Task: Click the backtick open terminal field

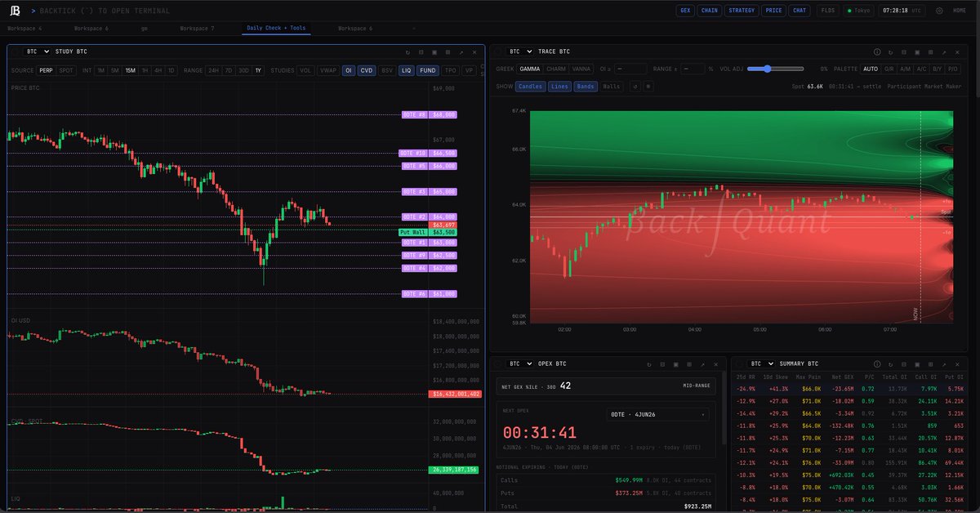Action: pos(105,11)
